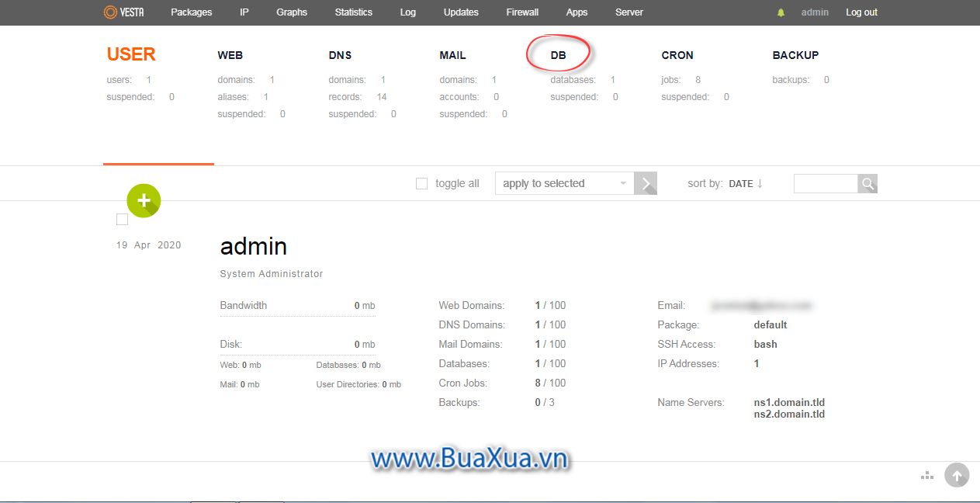Viewport: 980px width, 503px height.
Task: Click the System Administrator subtitle
Action: coord(272,274)
